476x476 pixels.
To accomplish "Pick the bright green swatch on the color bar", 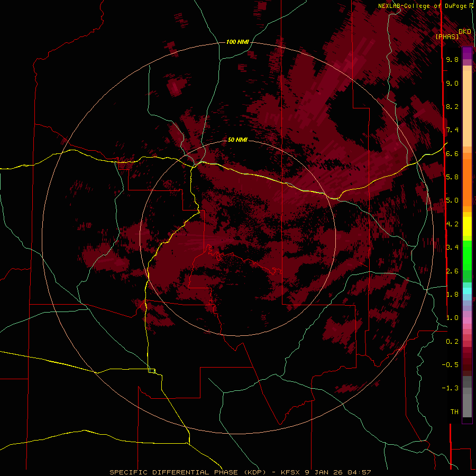I will [x=467, y=255].
